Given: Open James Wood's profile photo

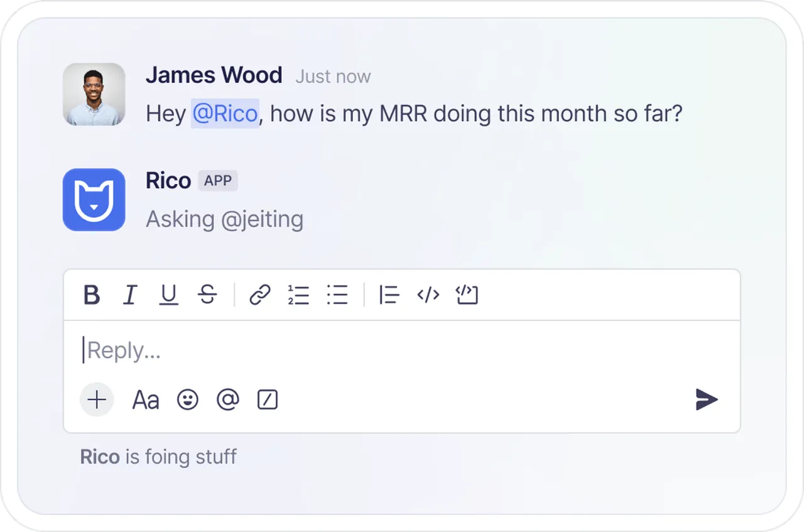Looking at the screenshot, I should [x=94, y=94].
